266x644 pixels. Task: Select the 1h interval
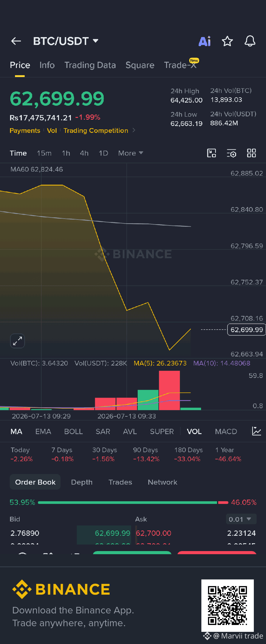(x=66, y=153)
